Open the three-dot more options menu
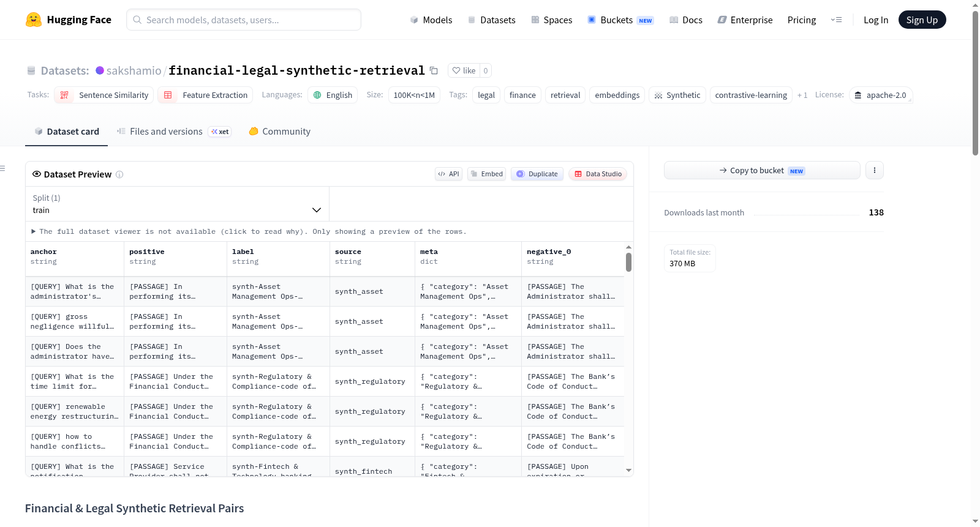This screenshot has height=527, width=980. [875, 170]
